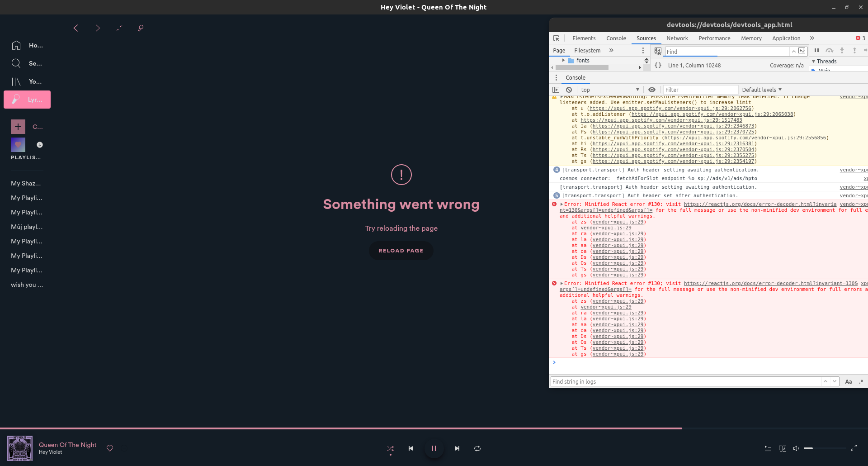Create a new playlist with the plus icon

coord(18,127)
